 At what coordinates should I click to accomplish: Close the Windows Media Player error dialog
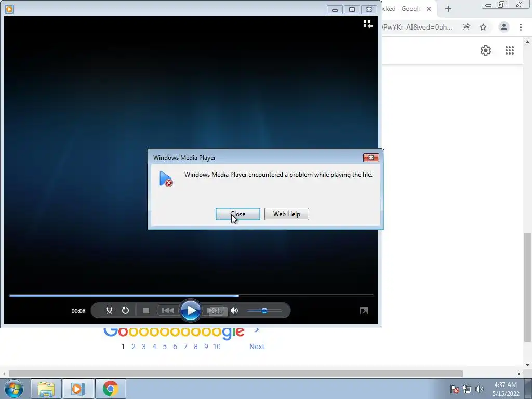(x=237, y=214)
